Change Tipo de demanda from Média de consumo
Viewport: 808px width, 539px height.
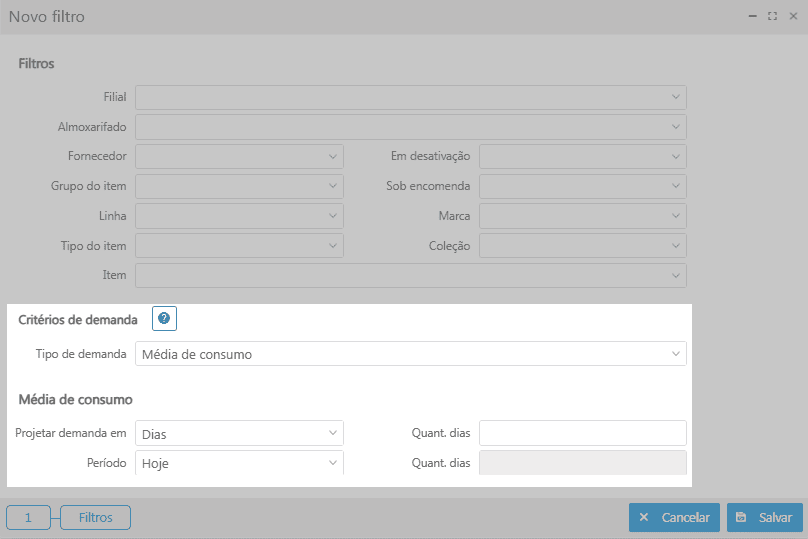410,354
